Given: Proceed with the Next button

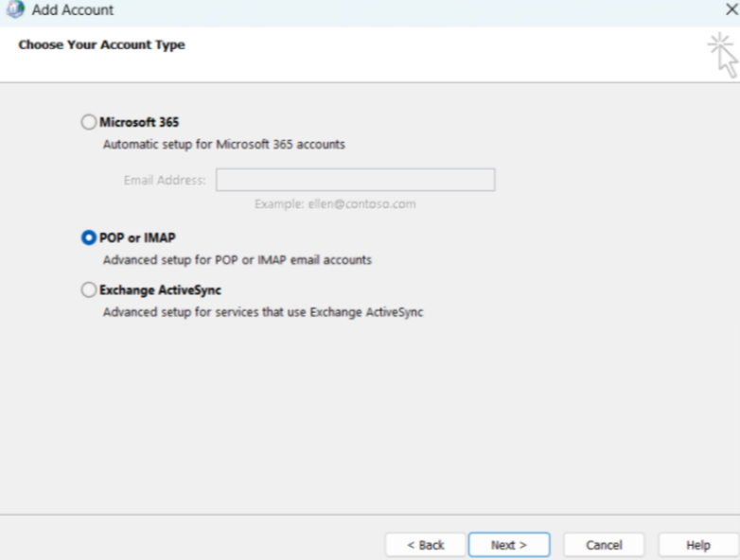Looking at the screenshot, I should 509,545.
